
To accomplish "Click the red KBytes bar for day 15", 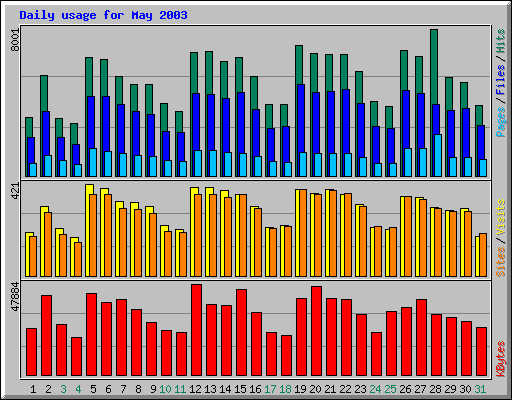I will point(241,333).
